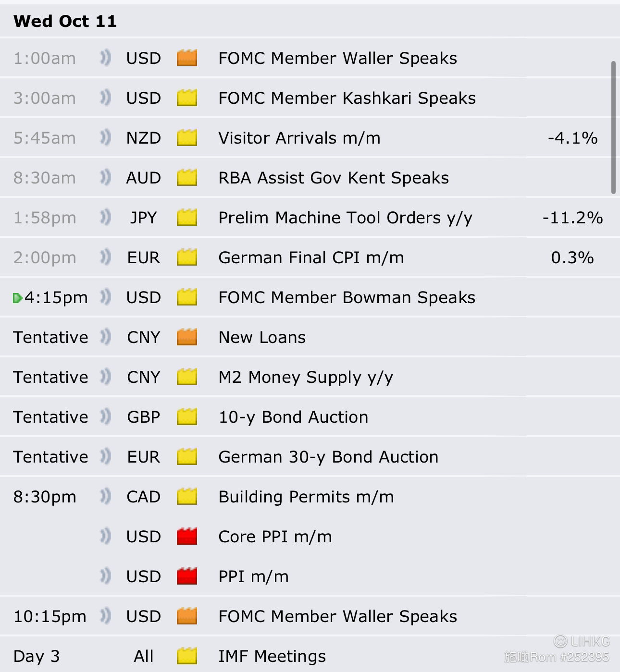Click red impact icon next to PPI m/m

click(187, 576)
